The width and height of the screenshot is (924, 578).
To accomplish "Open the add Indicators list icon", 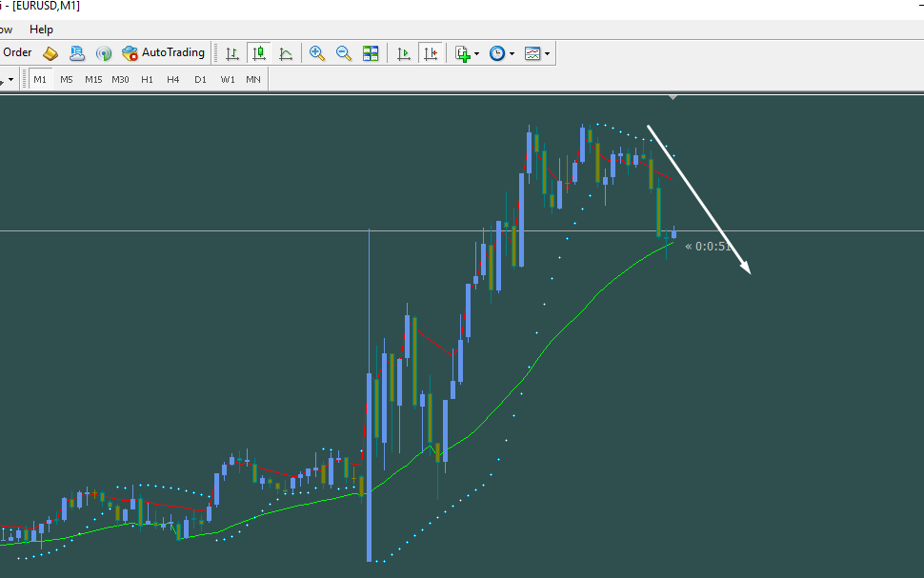I will coord(463,53).
